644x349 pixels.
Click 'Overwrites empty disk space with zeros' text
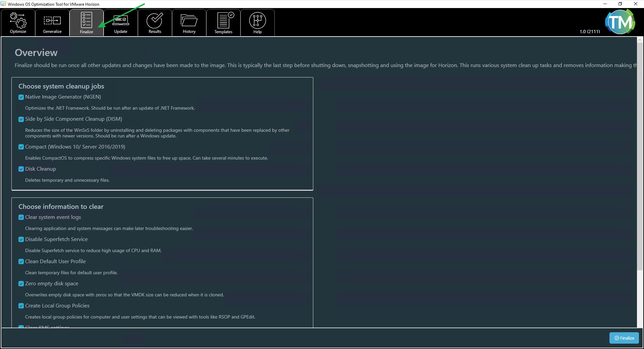124,295
